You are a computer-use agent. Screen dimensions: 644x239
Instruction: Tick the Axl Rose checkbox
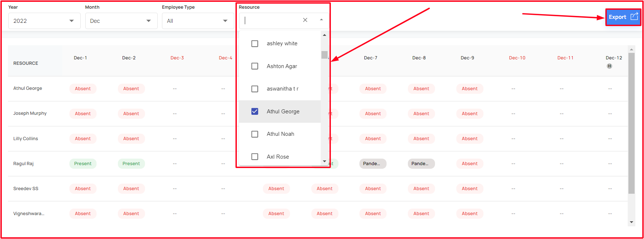coord(255,157)
